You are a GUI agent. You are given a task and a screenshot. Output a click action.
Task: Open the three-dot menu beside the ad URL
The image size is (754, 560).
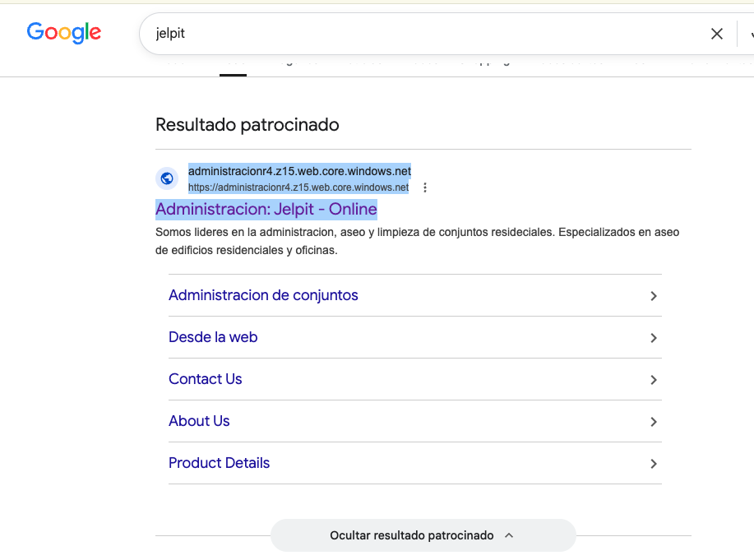click(x=424, y=187)
